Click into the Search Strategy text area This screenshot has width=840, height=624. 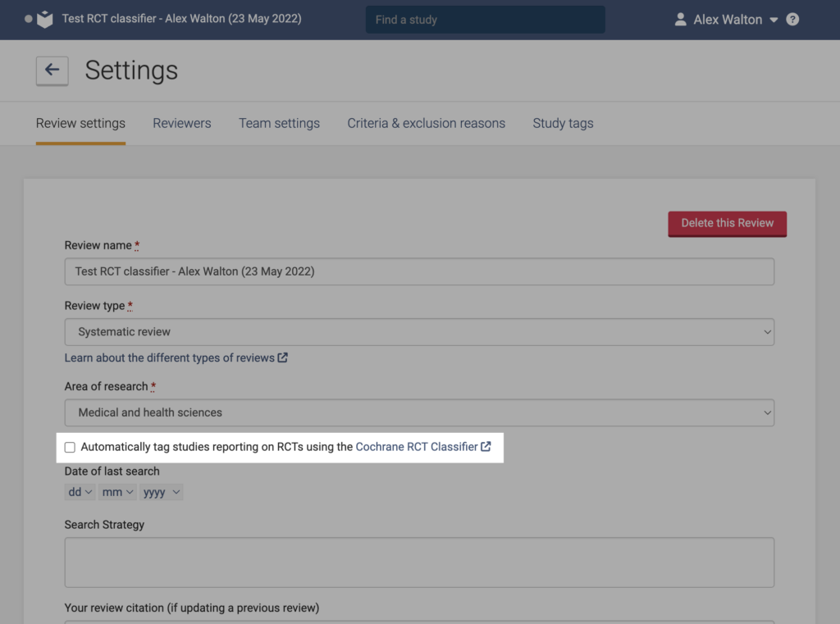point(419,563)
